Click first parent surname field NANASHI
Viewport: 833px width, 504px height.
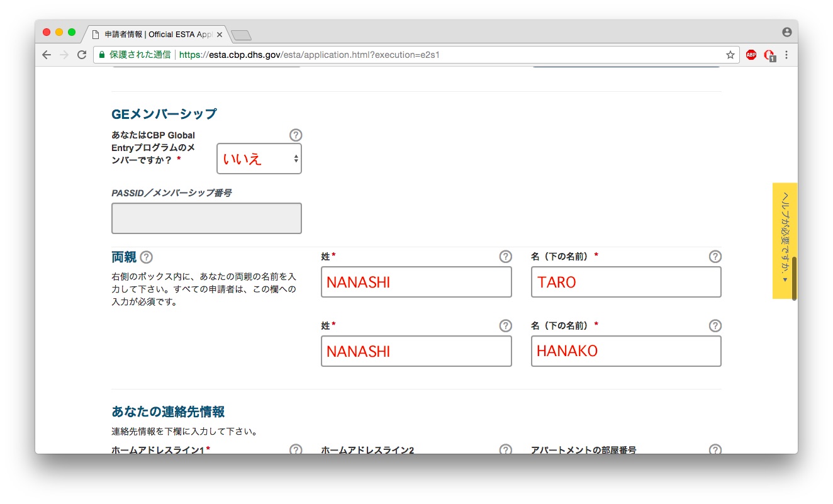416,282
